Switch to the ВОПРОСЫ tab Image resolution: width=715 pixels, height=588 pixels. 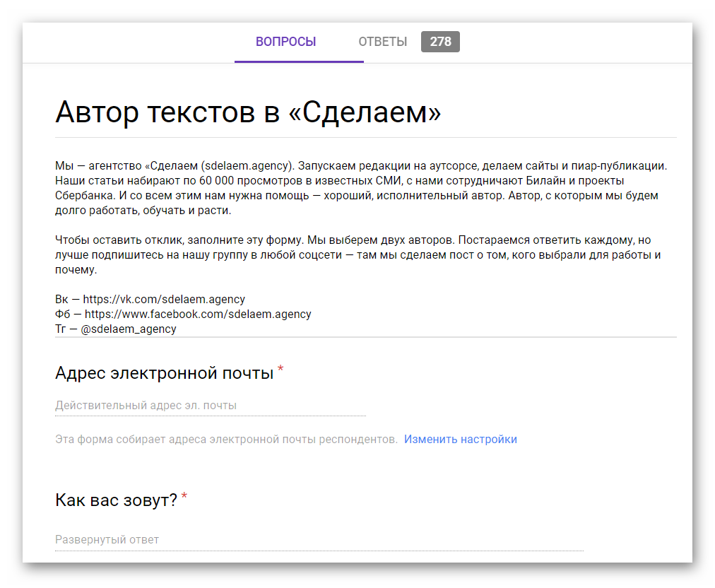(x=286, y=42)
